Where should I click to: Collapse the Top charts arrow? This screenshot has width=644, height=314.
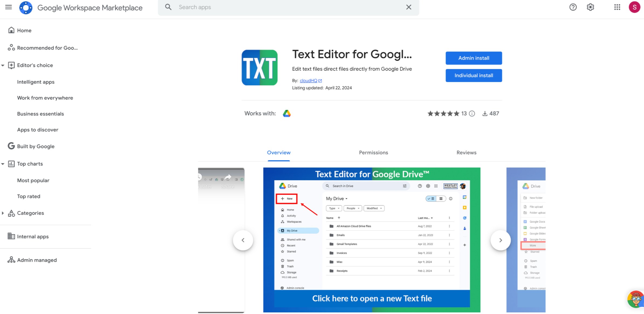pyautogui.click(x=3, y=164)
